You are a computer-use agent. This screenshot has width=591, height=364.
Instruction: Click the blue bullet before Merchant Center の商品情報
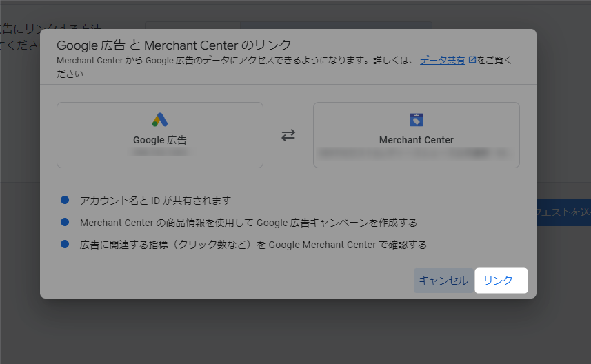pos(65,222)
